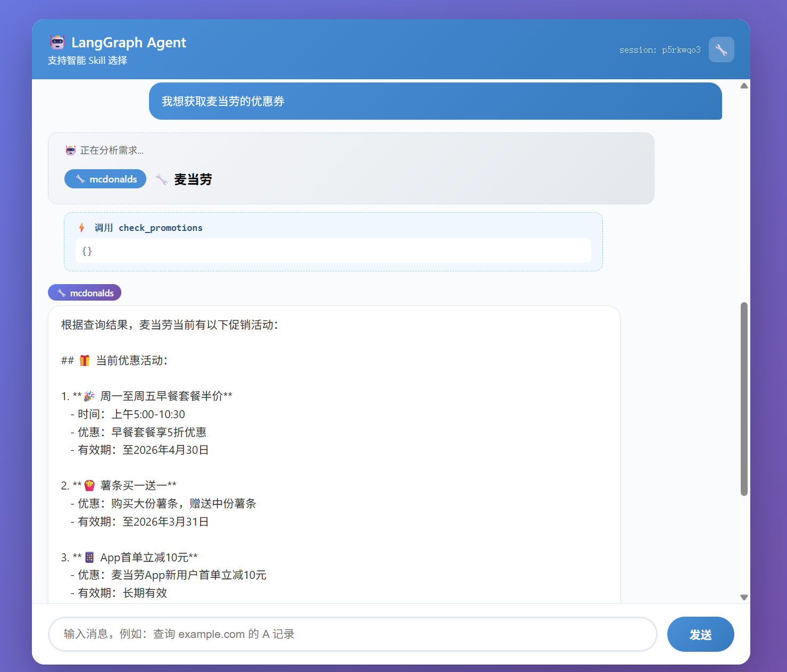Click the purple mcdonalds tag above response
The height and width of the screenshot is (672, 787).
click(x=85, y=293)
